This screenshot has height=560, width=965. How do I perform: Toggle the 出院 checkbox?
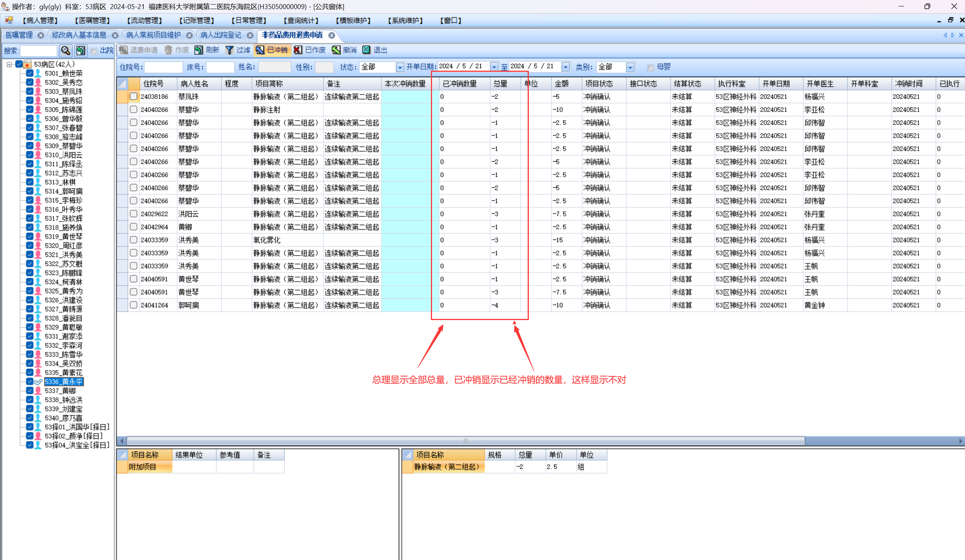[94, 51]
